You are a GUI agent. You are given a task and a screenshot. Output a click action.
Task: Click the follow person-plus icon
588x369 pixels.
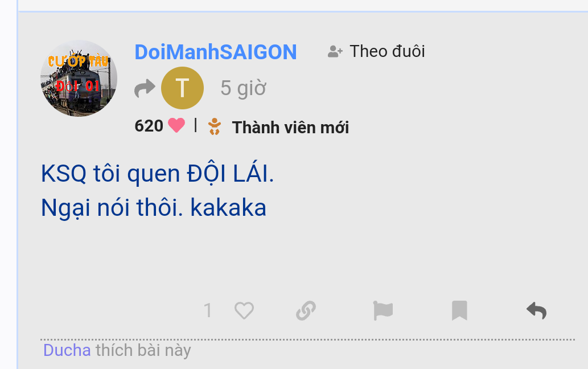coord(335,51)
